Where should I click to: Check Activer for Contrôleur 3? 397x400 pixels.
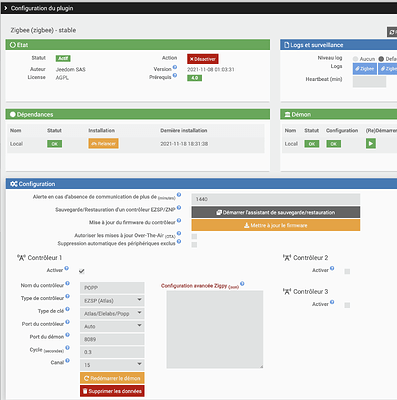point(347,305)
